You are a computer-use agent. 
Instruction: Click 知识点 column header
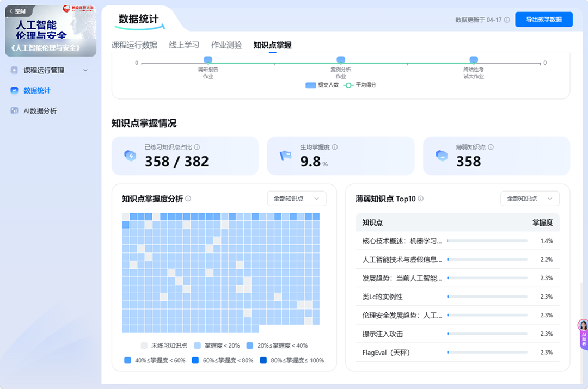[x=372, y=223]
